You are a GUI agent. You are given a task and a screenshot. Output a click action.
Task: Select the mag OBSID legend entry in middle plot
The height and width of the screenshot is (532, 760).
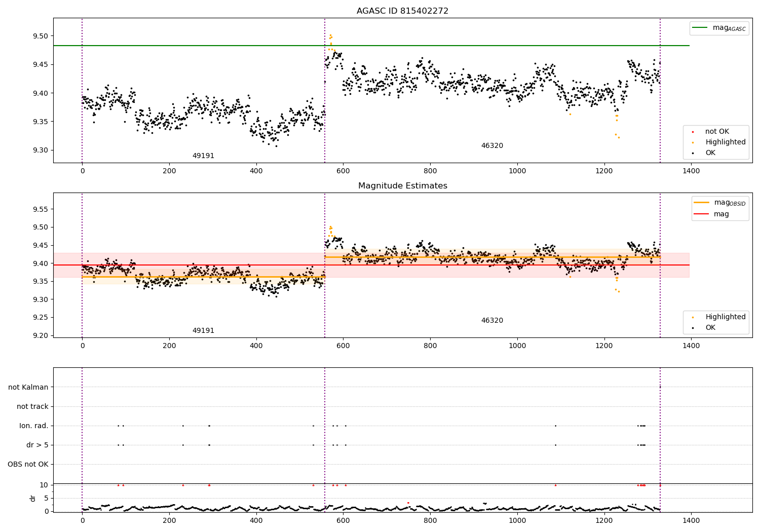tap(719, 203)
